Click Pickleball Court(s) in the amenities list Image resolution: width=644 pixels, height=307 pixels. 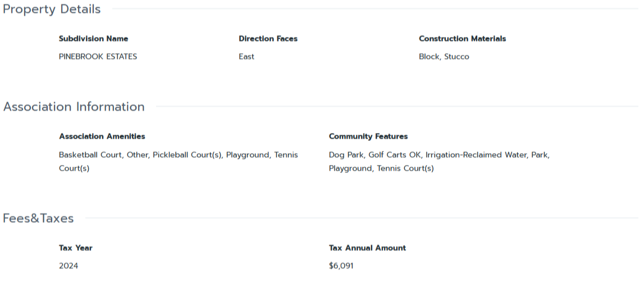pos(187,155)
